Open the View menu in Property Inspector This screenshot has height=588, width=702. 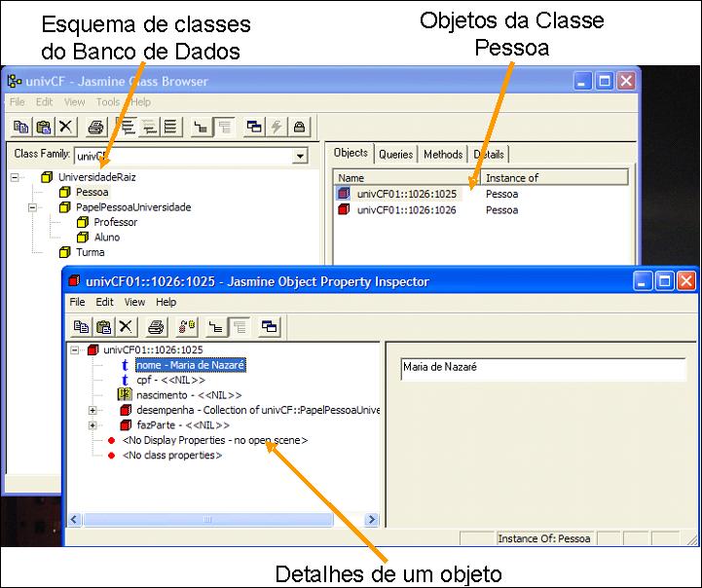134,303
